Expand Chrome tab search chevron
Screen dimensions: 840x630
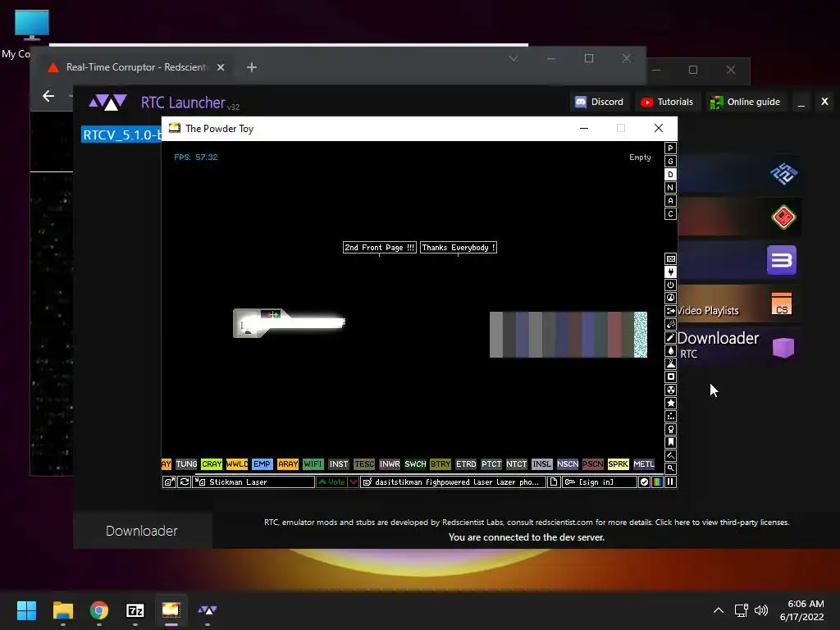(514, 58)
